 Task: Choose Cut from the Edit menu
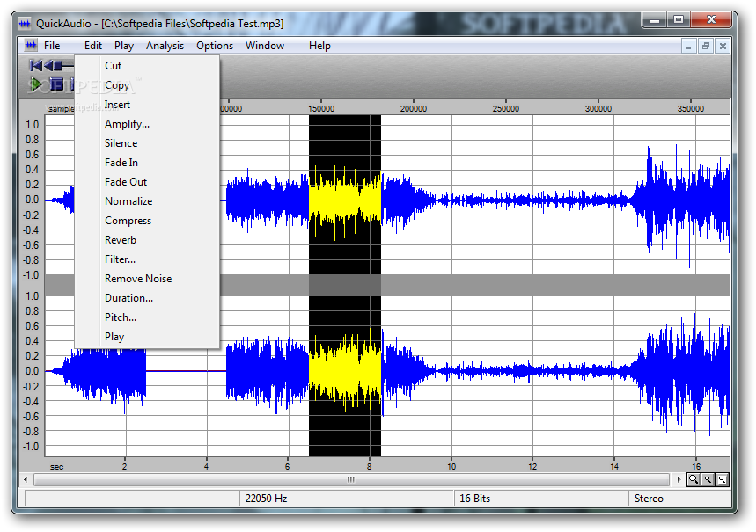[x=147, y=66]
